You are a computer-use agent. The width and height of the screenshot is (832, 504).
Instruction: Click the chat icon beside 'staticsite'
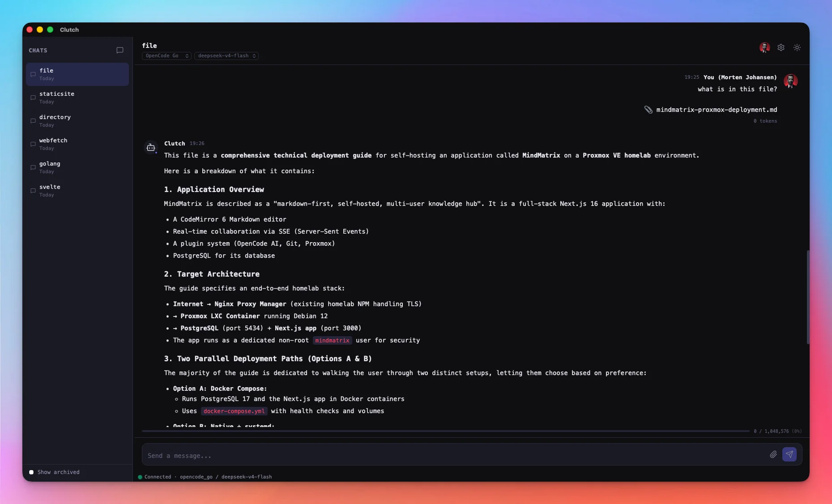point(33,98)
